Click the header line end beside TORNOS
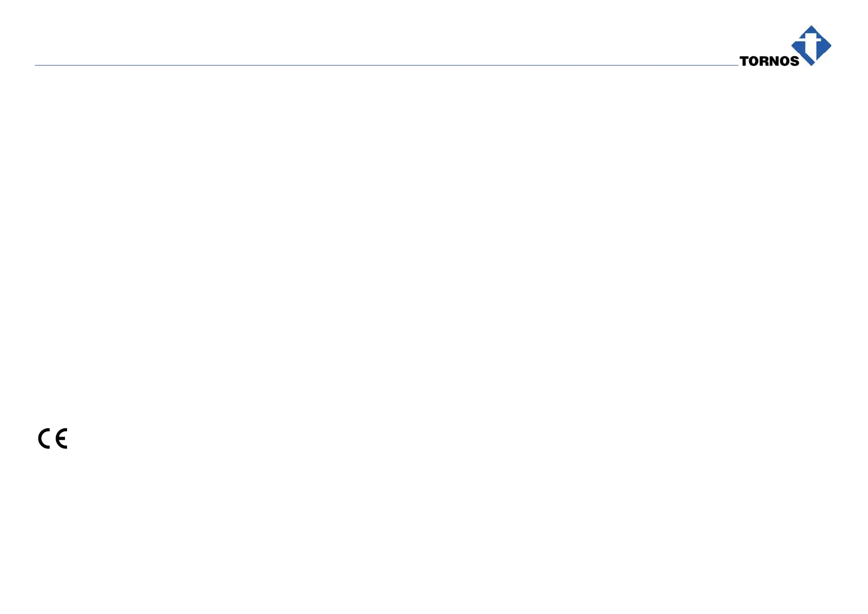Viewport: 868px width, 614px height. pos(736,66)
